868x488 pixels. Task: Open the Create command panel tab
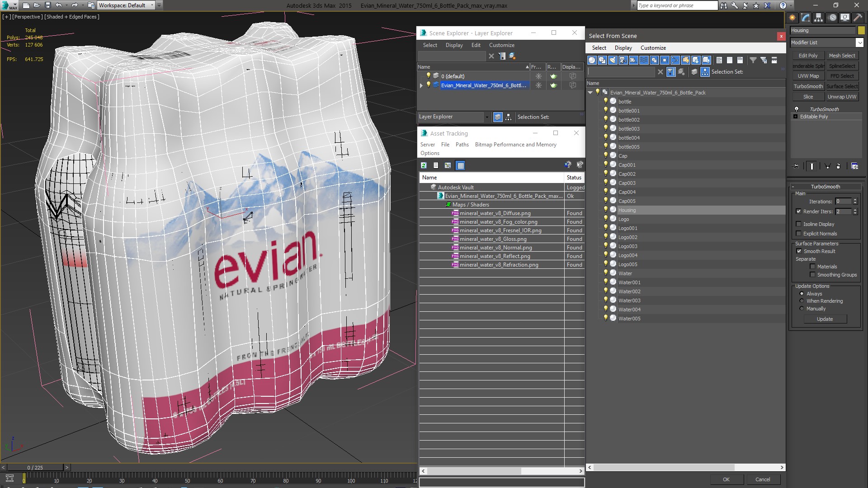(793, 18)
